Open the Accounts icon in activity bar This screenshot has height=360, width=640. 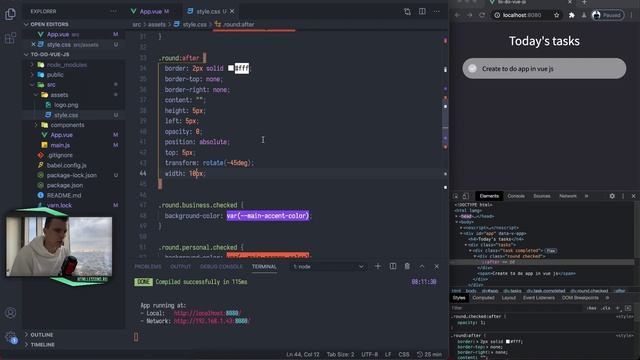[11, 313]
